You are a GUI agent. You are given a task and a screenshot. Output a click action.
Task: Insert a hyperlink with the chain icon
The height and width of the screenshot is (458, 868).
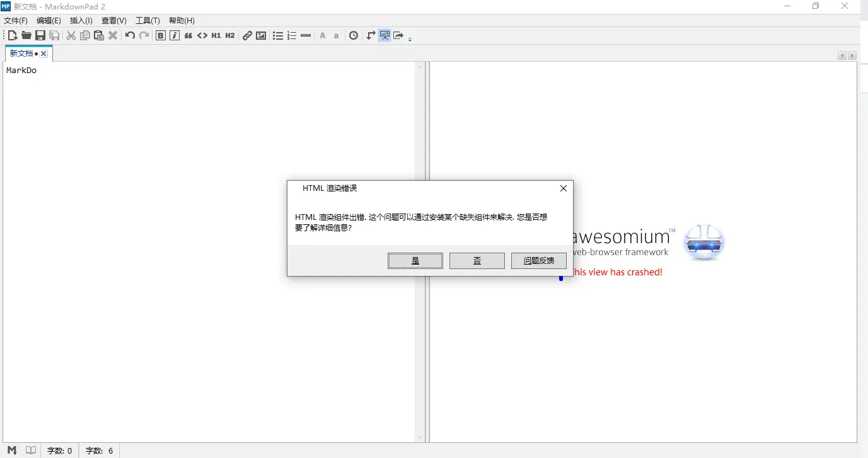(x=247, y=35)
